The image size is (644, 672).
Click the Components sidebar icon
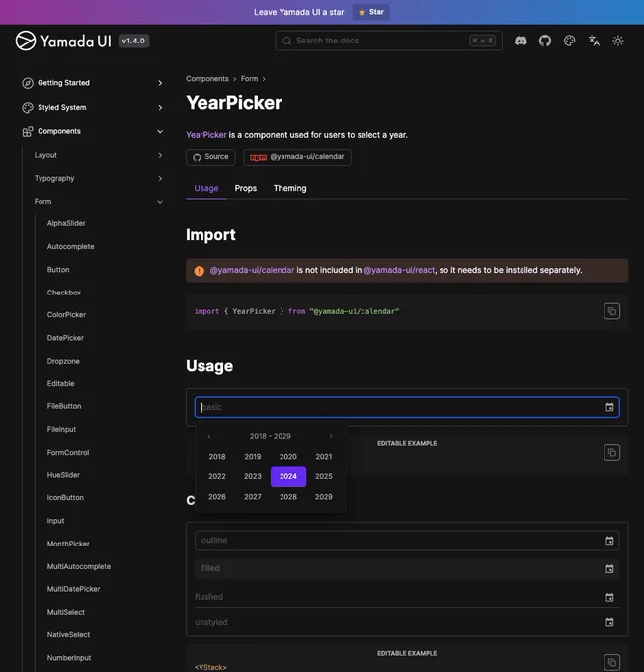pos(28,132)
